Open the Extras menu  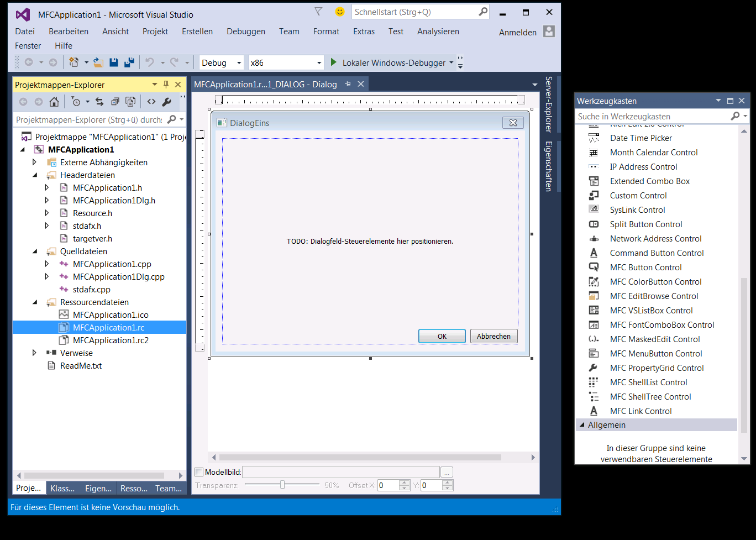pyautogui.click(x=364, y=32)
